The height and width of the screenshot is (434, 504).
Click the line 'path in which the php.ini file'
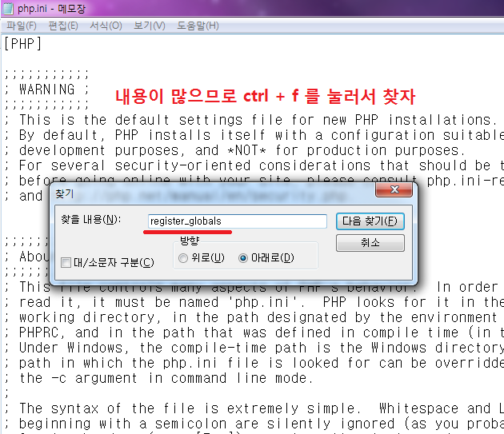[x=254, y=363]
